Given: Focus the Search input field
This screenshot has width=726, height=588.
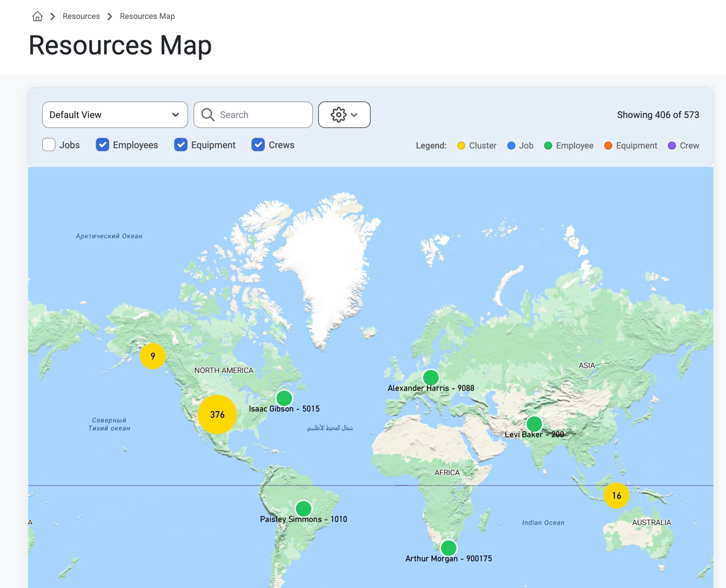Looking at the screenshot, I should [253, 115].
